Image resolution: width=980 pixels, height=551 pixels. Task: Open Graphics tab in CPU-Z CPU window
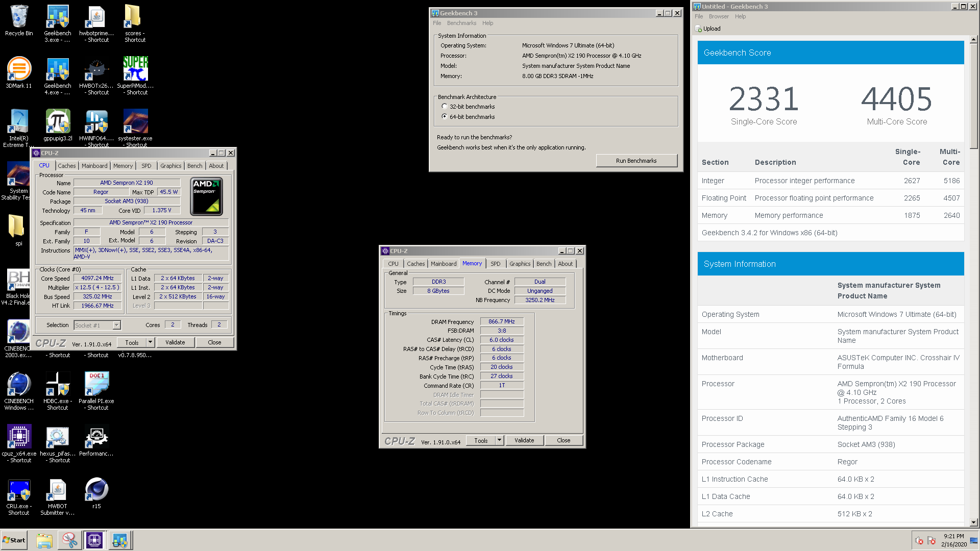click(x=170, y=166)
